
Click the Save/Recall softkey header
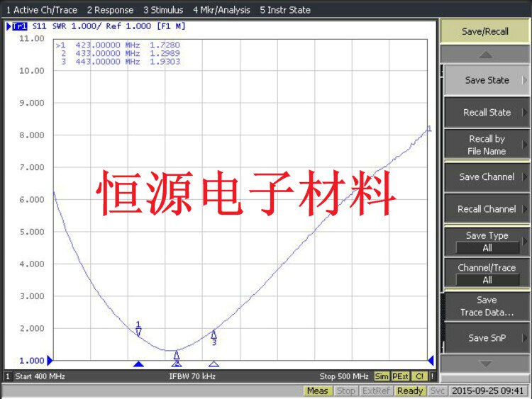click(485, 31)
